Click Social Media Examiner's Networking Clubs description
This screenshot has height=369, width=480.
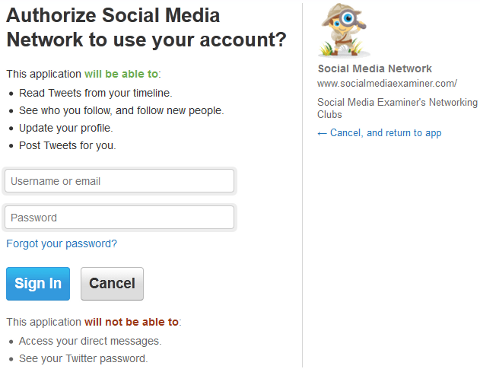tap(397, 108)
